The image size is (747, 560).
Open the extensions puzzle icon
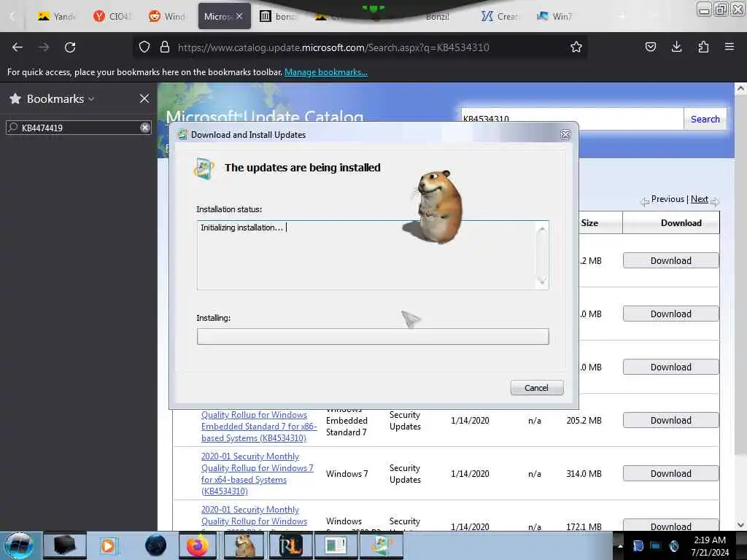pos(703,47)
